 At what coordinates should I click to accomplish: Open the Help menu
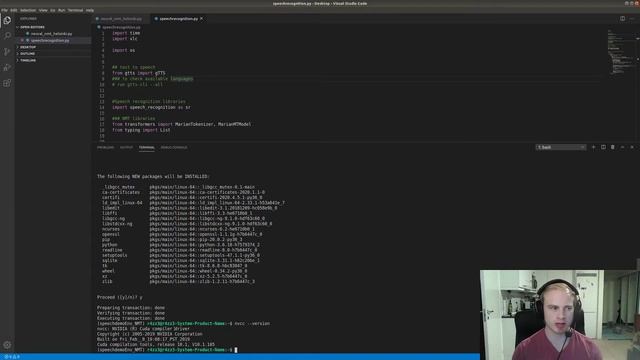coord(90,10)
